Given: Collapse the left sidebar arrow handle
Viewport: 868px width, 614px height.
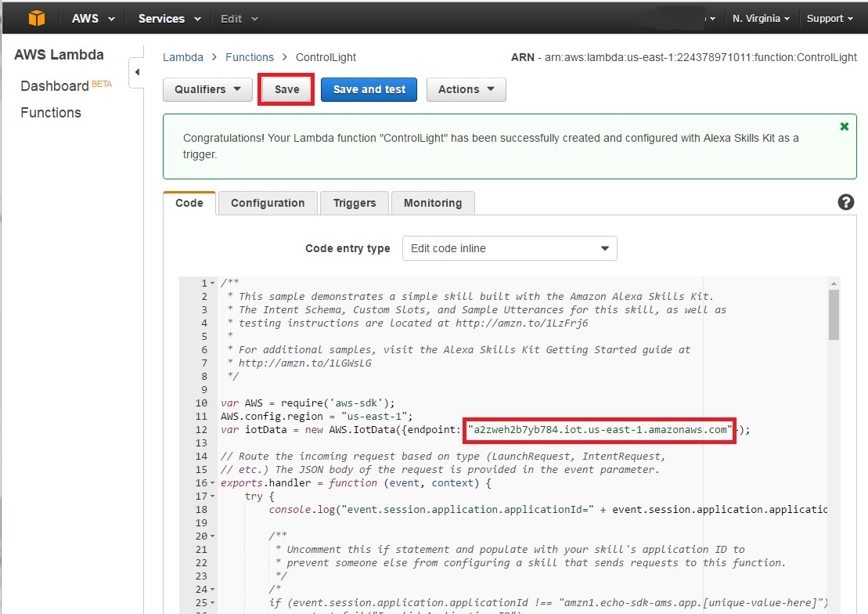Looking at the screenshot, I should (137, 72).
